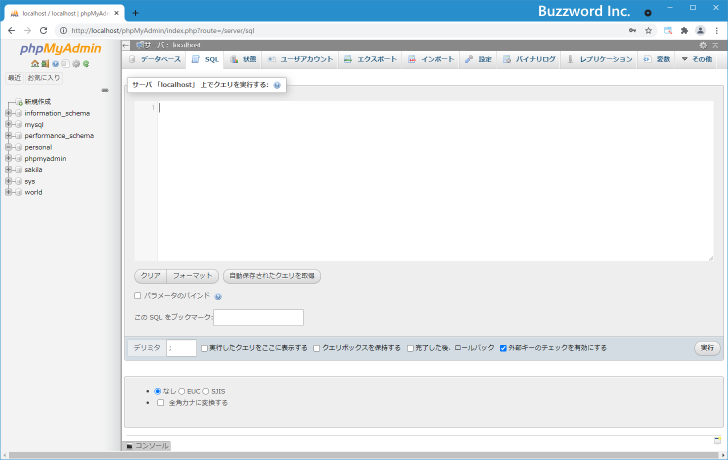Open the レプリケーション tab
Screen dimensions: 728x460
coord(599,59)
